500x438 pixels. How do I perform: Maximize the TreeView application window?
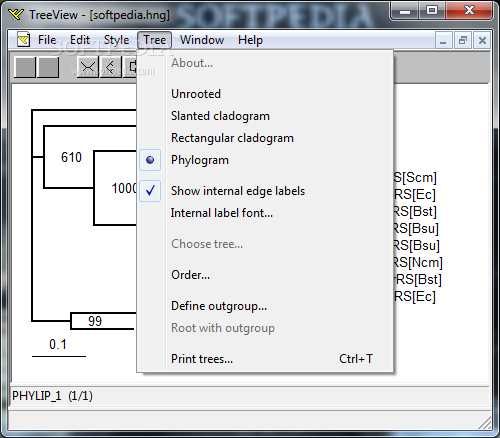click(432, 11)
